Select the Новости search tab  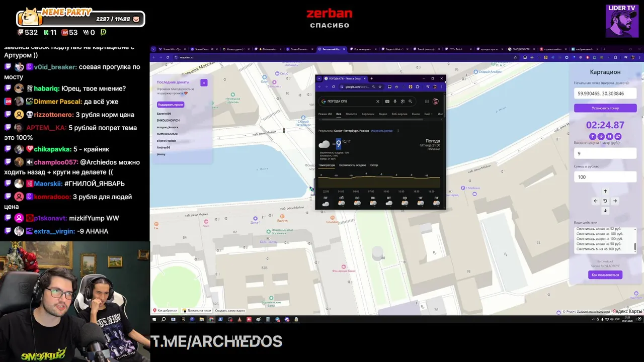point(351,114)
